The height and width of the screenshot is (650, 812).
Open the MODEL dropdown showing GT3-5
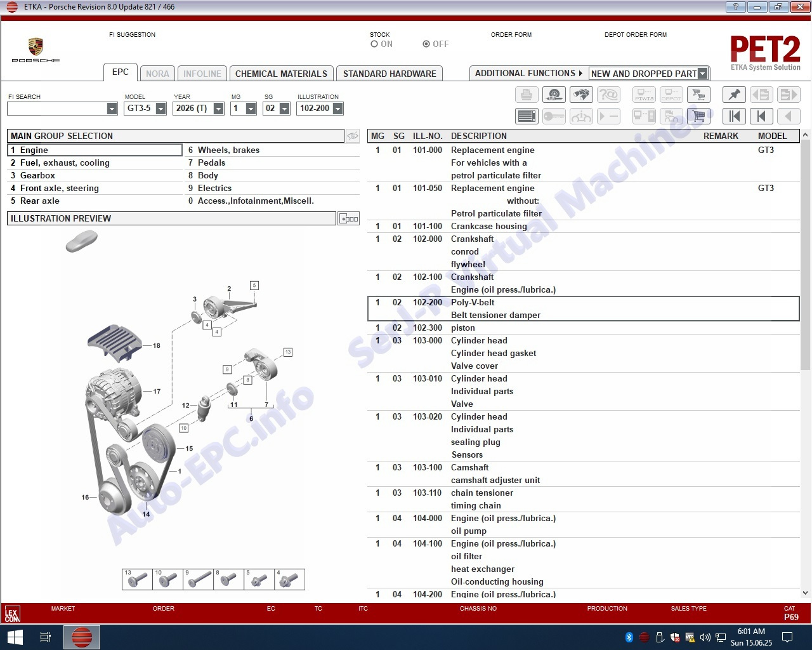coord(161,109)
